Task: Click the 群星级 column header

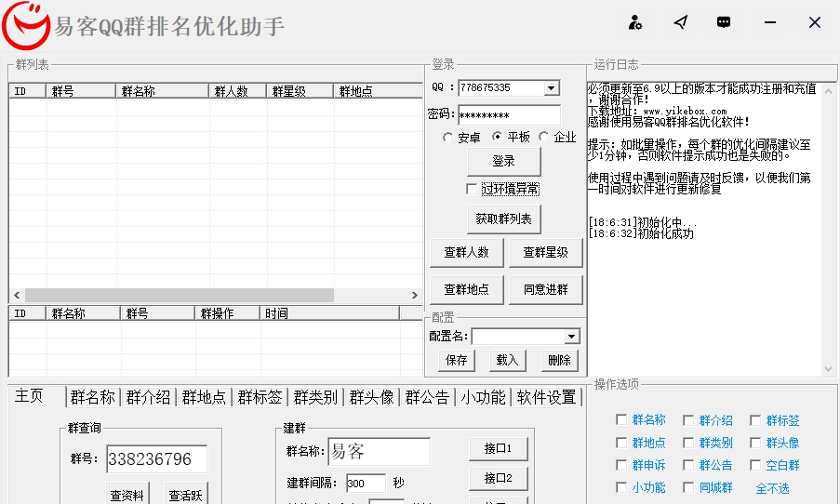Action: click(300, 91)
